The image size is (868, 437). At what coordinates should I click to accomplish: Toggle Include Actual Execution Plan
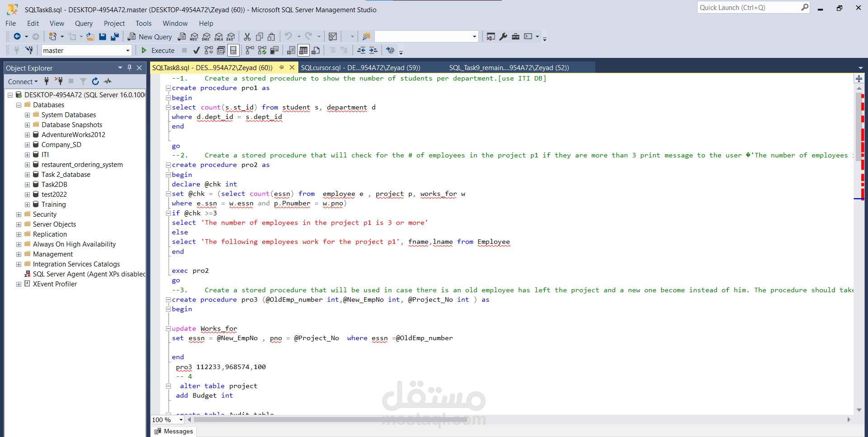(250, 50)
